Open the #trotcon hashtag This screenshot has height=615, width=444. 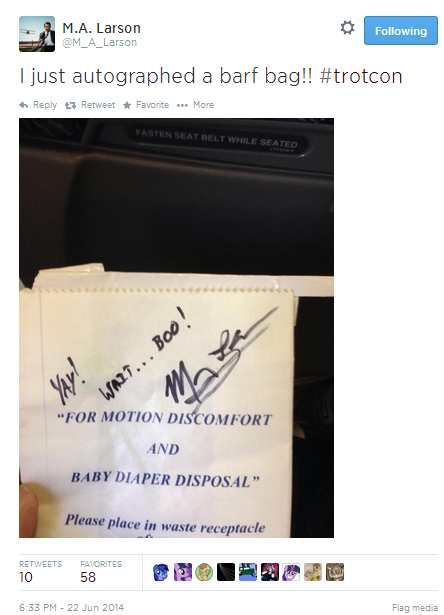[x=361, y=76]
